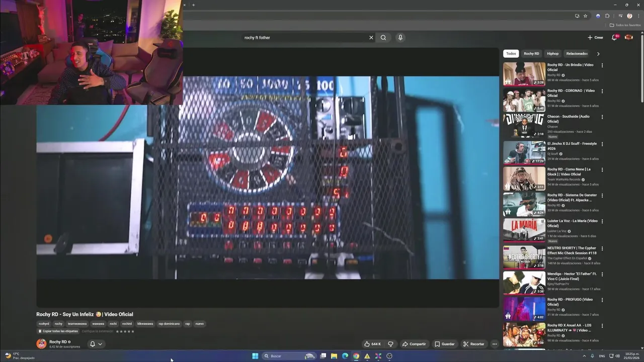644x362 pixels.
Task: Open Chrome extensions puzzle icon
Action: tap(607, 16)
